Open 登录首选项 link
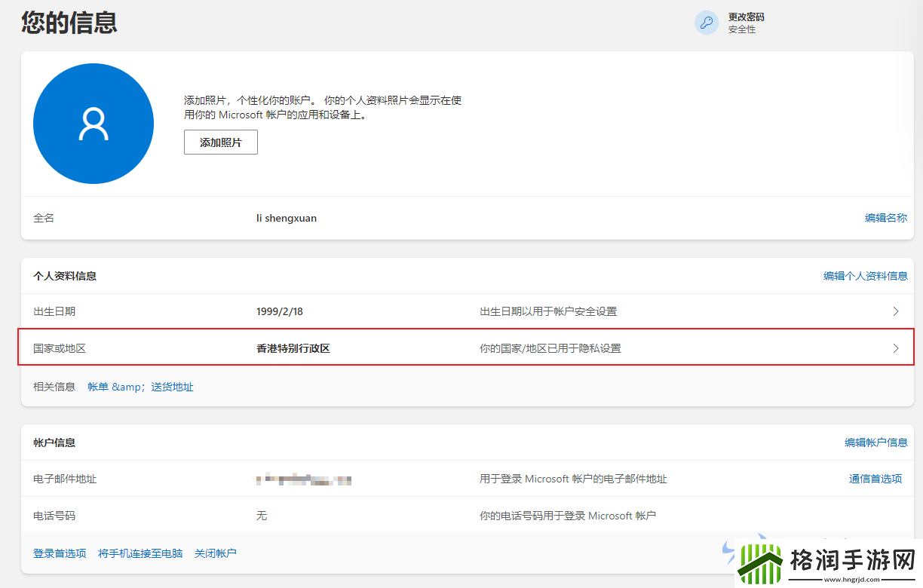923x588 pixels. pos(60,553)
